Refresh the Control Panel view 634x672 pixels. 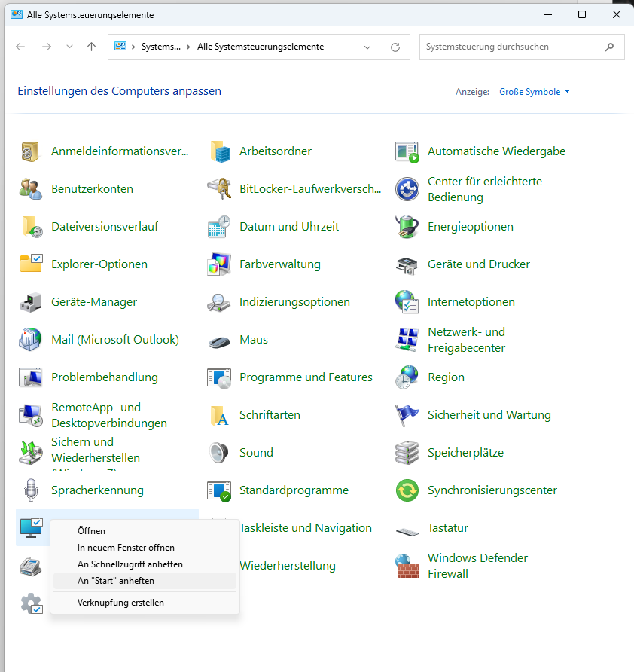coord(395,47)
